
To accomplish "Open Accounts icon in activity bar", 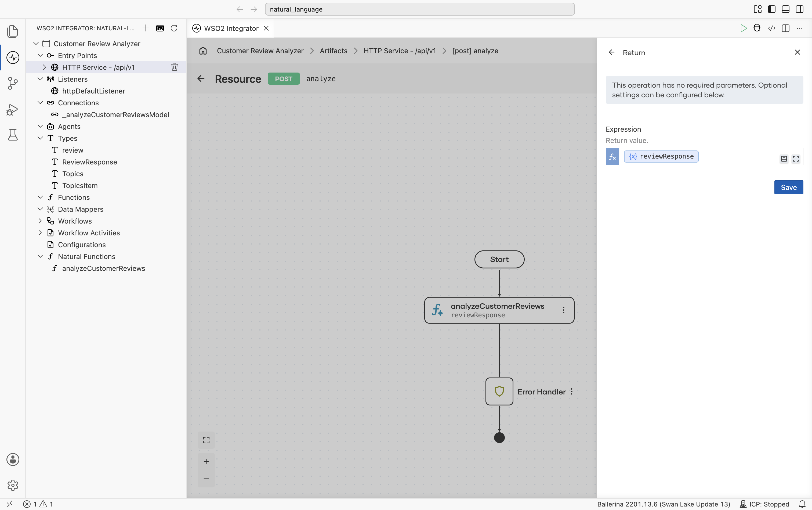I will click(x=13, y=459).
